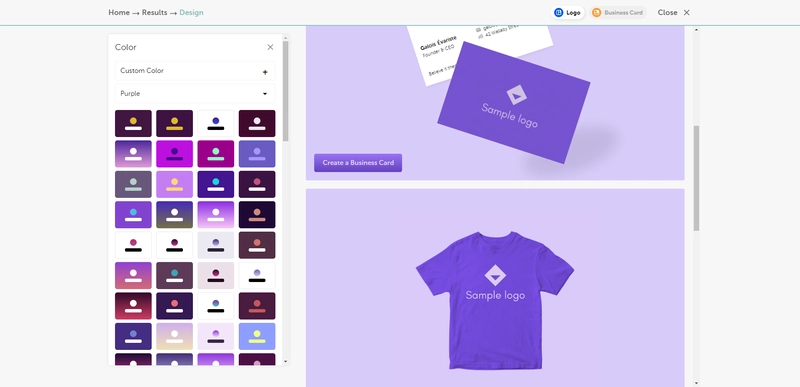The image size is (800, 387).
Task: Click the plus icon next to Custom Color
Action: (265, 72)
